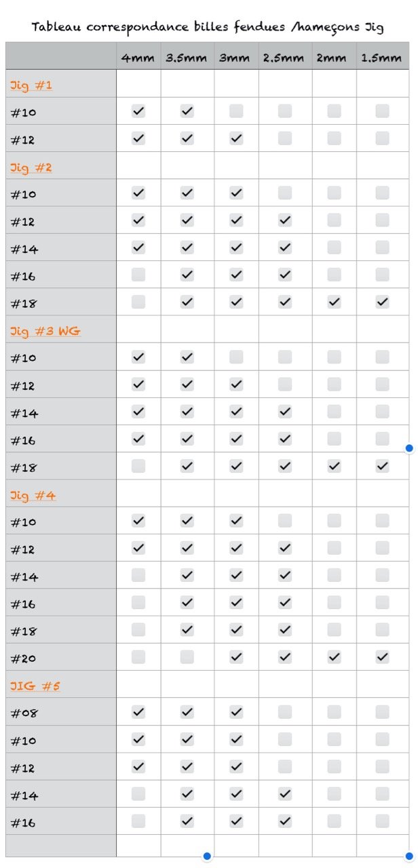Check 2mm box for Jig #4 #10
418x868 pixels.
[x=334, y=521]
